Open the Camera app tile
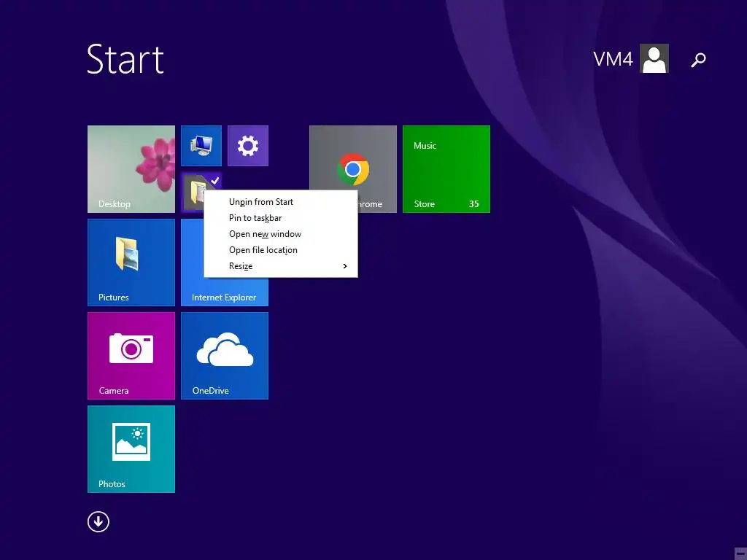The image size is (747, 560). pyautogui.click(x=131, y=356)
